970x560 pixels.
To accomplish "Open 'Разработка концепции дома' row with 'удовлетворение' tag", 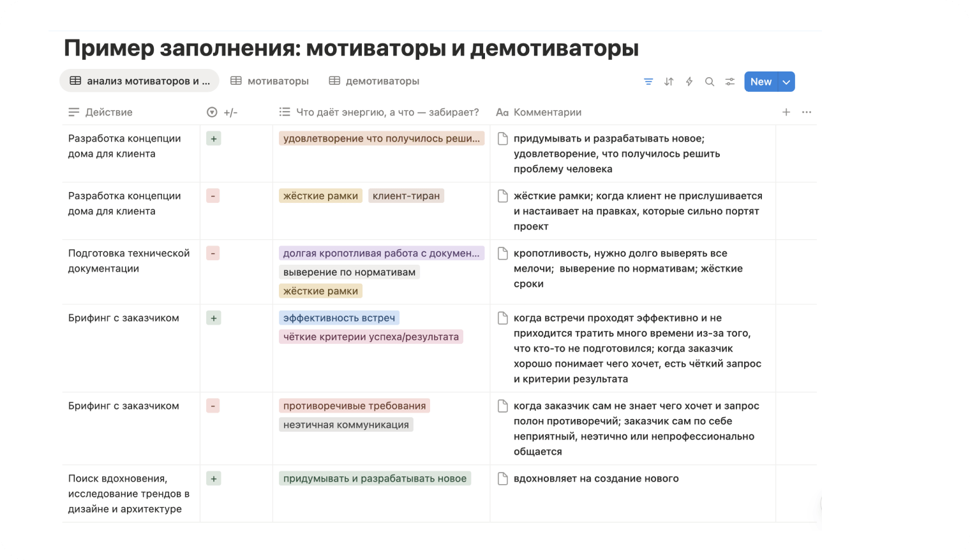I will tap(124, 146).
